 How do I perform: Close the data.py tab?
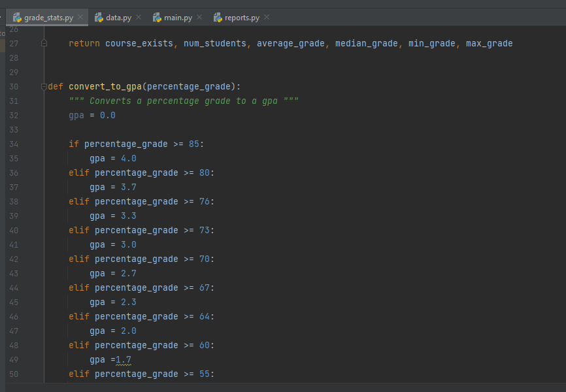pos(139,18)
